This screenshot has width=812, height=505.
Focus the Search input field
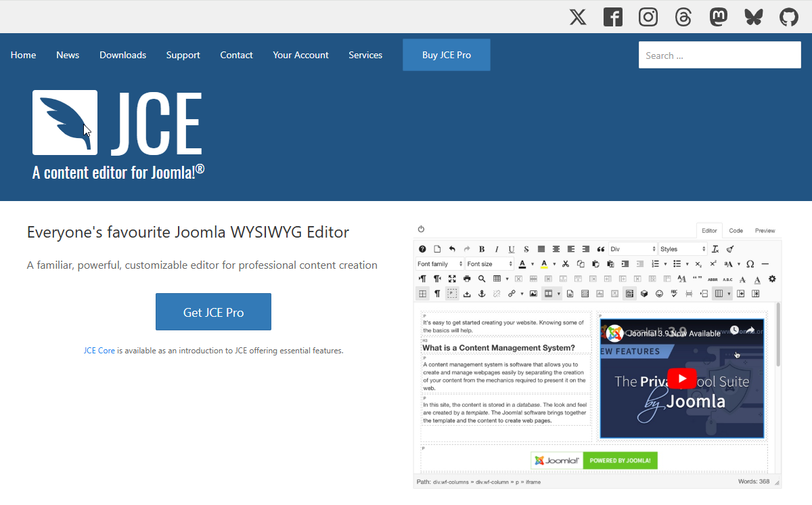[x=720, y=55]
